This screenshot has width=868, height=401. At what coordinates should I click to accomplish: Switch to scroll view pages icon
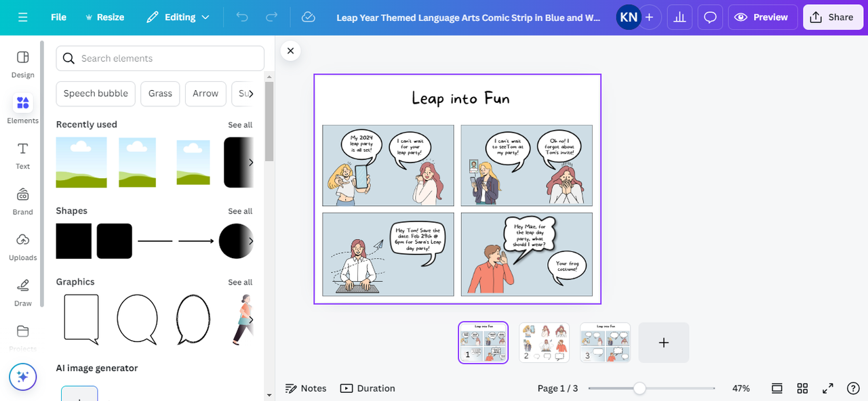click(777, 388)
